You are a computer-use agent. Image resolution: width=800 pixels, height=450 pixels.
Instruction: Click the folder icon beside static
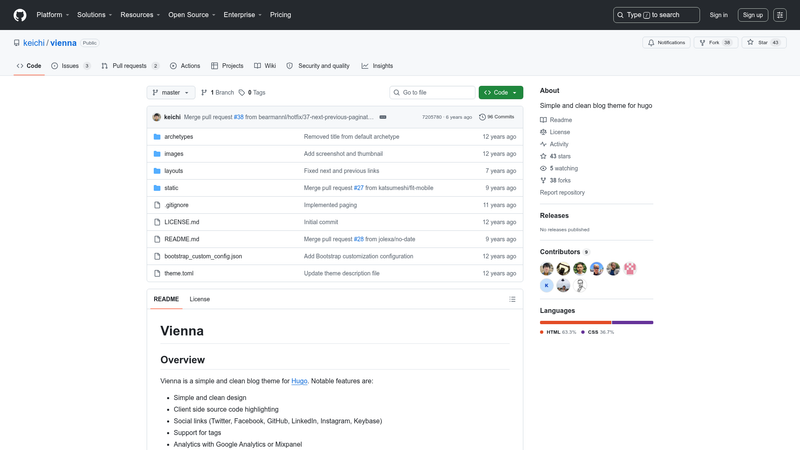157,188
